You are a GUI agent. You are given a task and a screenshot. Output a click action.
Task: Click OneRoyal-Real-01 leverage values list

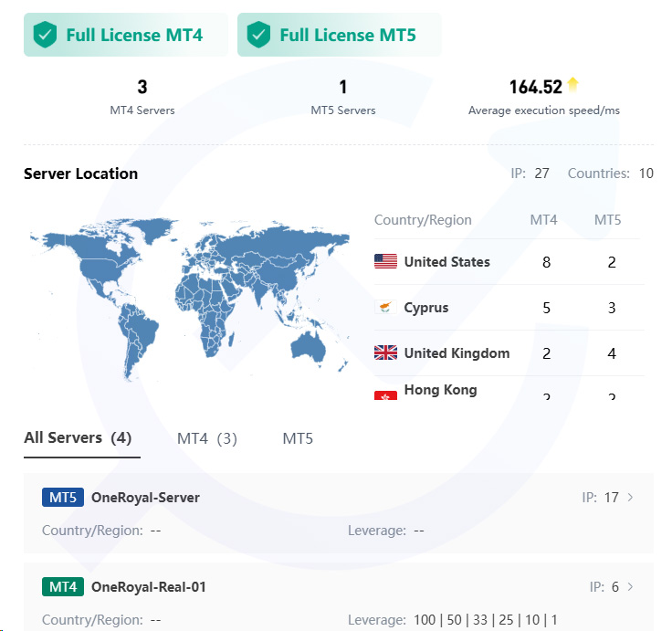tap(485, 620)
